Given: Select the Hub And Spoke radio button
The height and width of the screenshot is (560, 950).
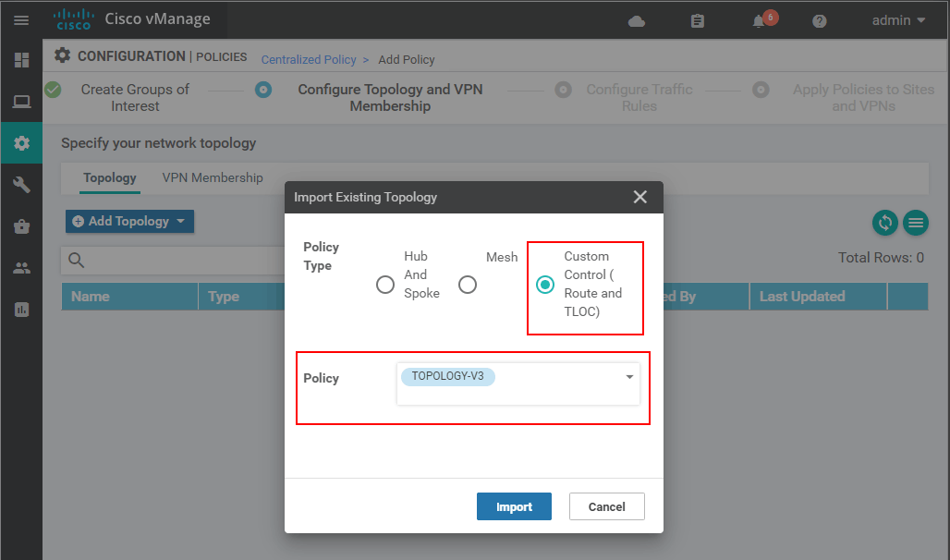Looking at the screenshot, I should pyautogui.click(x=385, y=285).
